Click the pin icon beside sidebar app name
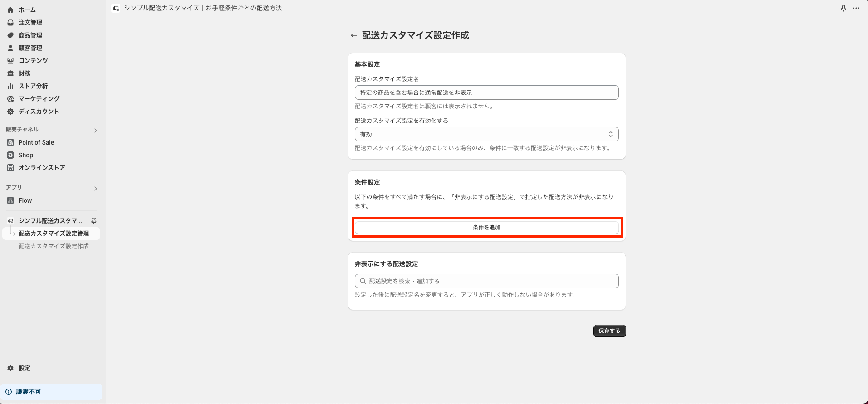The height and width of the screenshot is (404, 868). click(94, 221)
